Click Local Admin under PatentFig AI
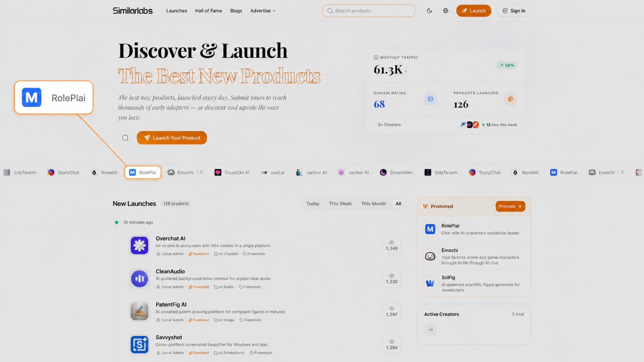644x362 pixels. click(x=170, y=320)
